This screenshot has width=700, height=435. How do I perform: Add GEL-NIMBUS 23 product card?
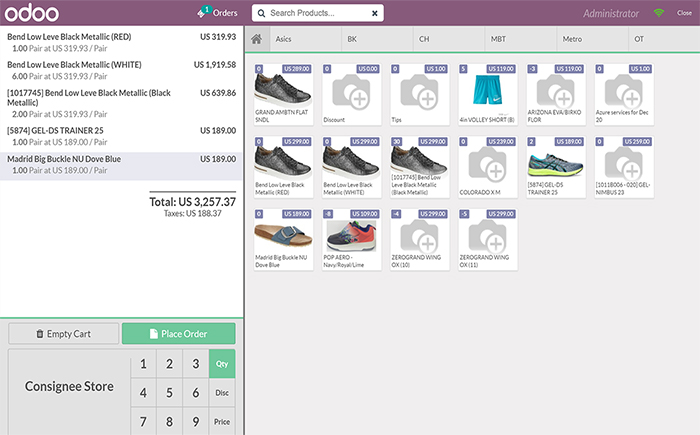click(624, 167)
